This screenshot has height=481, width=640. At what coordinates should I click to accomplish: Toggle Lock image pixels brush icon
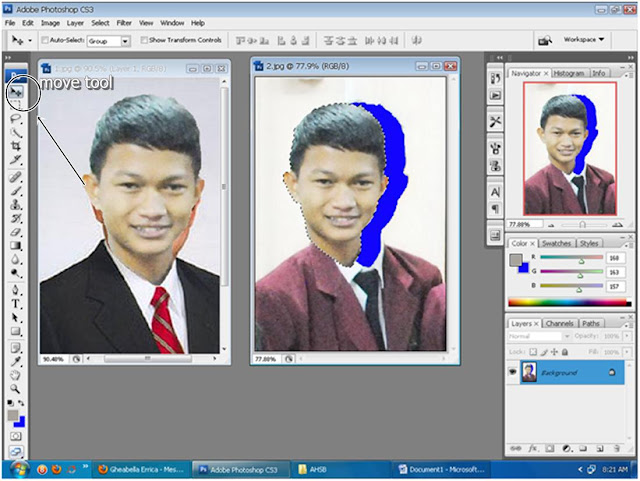click(544, 352)
